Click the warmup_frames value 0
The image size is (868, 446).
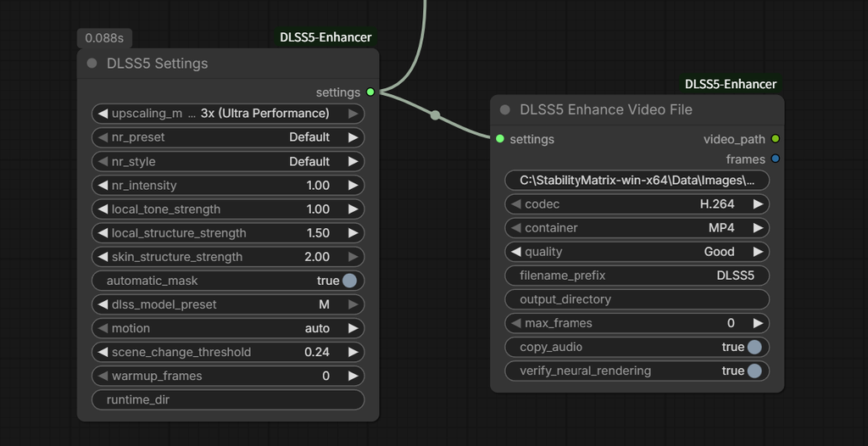click(x=326, y=376)
